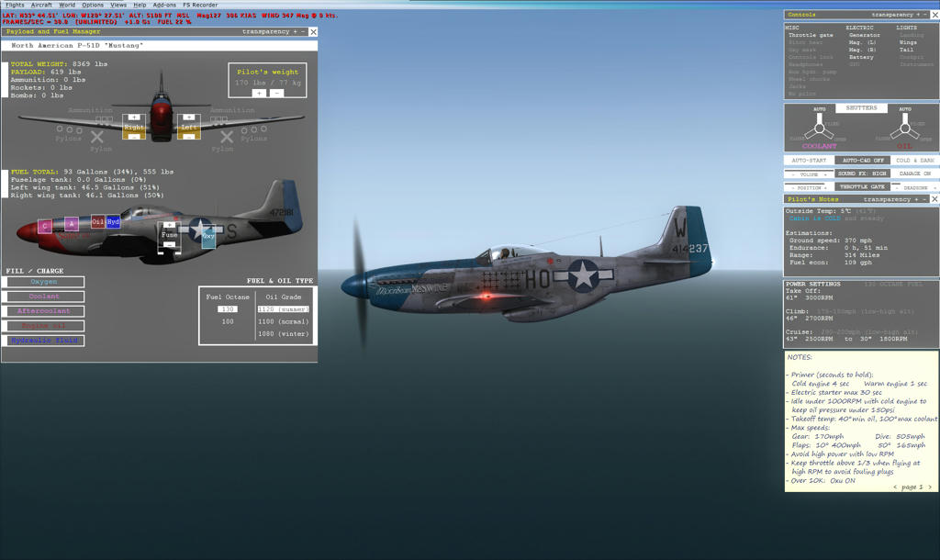Add fuel to Left wing tank
The height and width of the screenshot is (560, 940).
click(189, 118)
